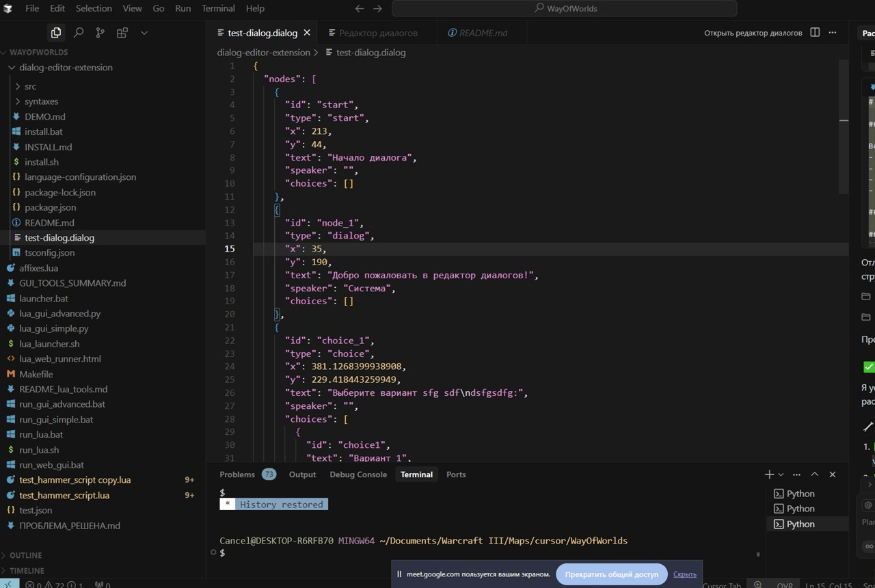The width and height of the screenshot is (875, 588).
Task: Click Прекратить общий доступ button
Action: click(x=611, y=574)
